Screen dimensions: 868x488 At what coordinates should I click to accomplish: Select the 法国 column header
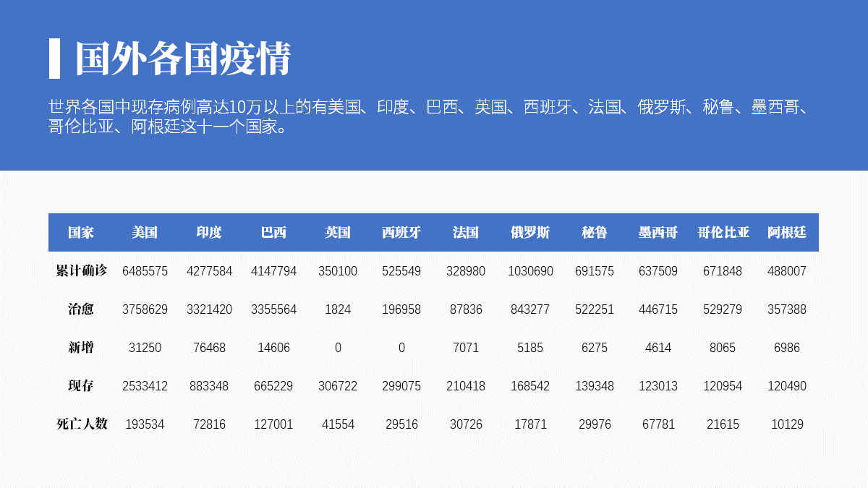click(466, 233)
